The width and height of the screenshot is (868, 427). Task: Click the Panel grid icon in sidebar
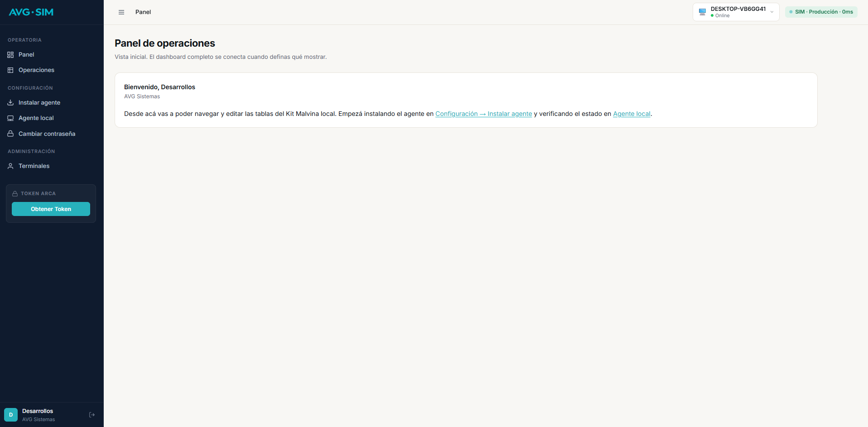(x=10, y=55)
